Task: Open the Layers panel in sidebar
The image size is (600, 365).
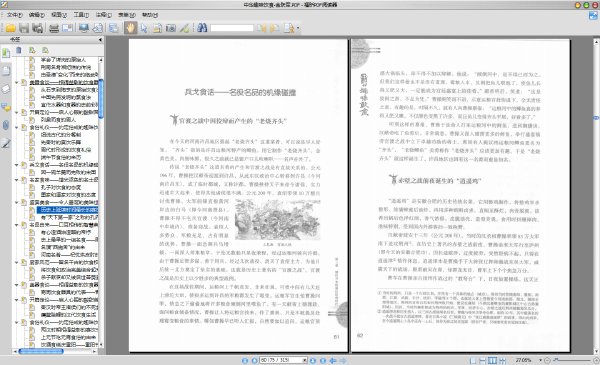Action: [x=6, y=89]
